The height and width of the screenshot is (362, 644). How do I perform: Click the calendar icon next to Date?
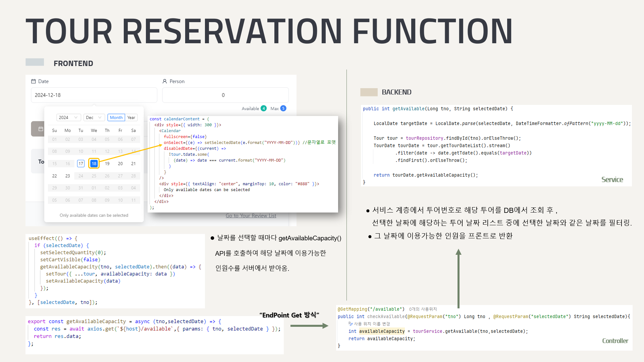point(34,81)
